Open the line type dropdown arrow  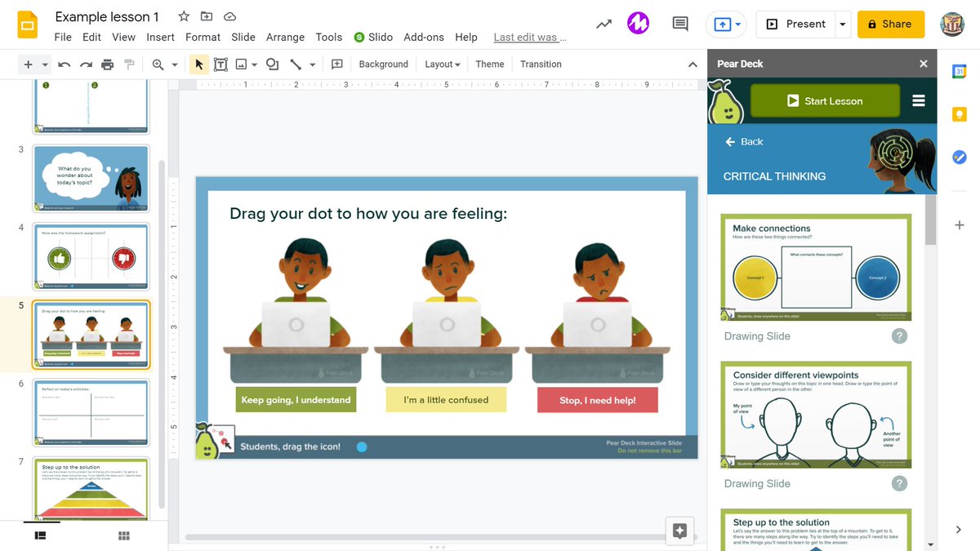(313, 64)
